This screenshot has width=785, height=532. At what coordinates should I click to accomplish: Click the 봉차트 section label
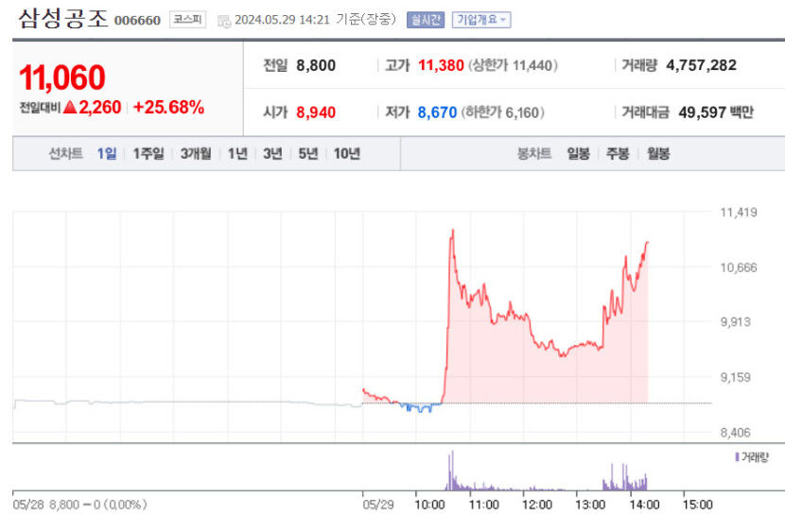534,153
